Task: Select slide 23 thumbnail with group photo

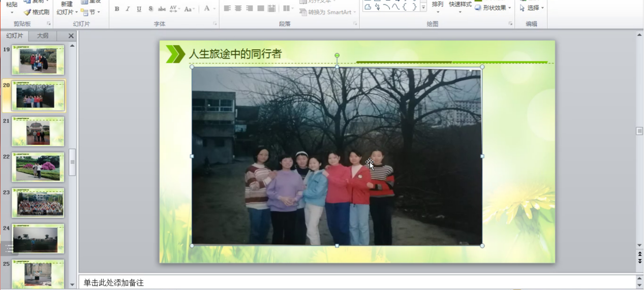Action: (x=38, y=203)
